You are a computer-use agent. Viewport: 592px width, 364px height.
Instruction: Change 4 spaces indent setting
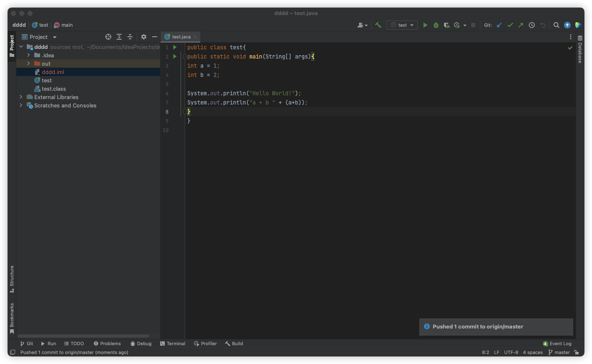pyautogui.click(x=533, y=352)
